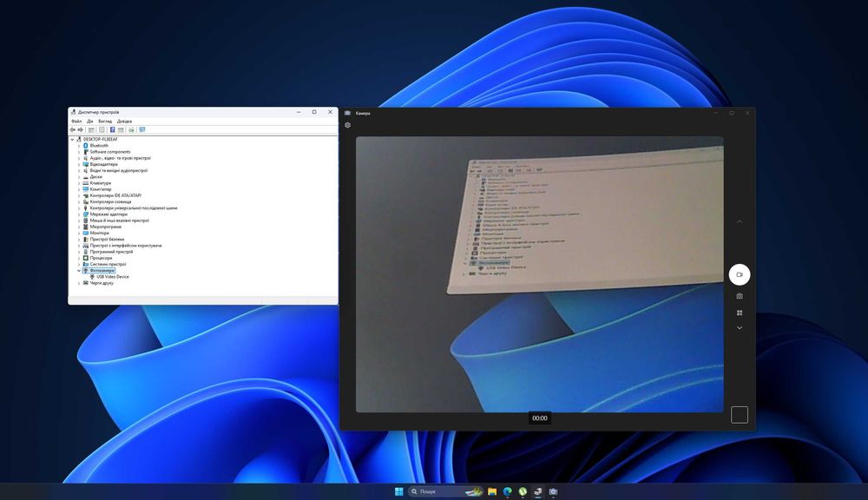The height and width of the screenshot is (500, 868).
Task: Start video recording in Camera app
Action: pyautogui.click(x=740, y=274)
